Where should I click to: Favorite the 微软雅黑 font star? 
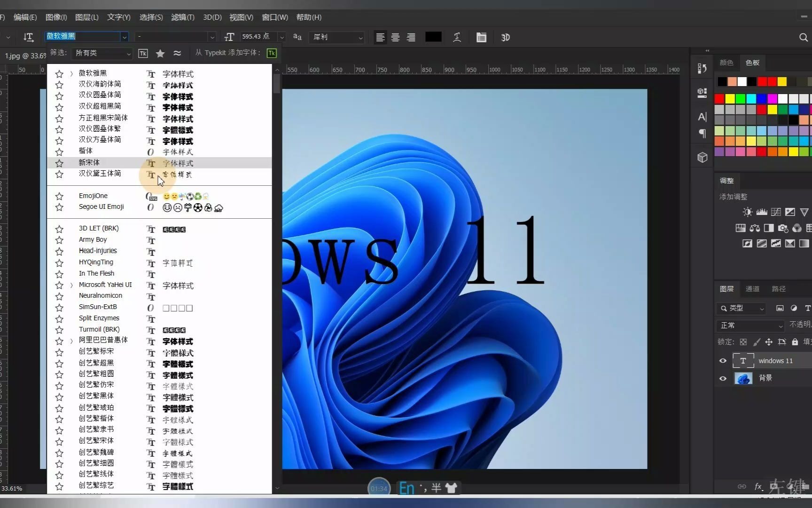[59, 73]
